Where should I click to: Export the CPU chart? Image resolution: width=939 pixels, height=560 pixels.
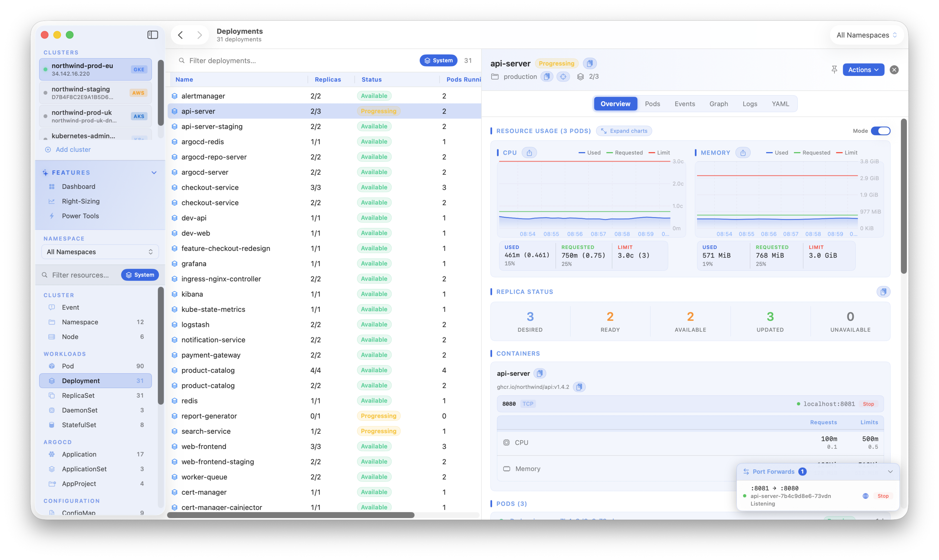529,152
